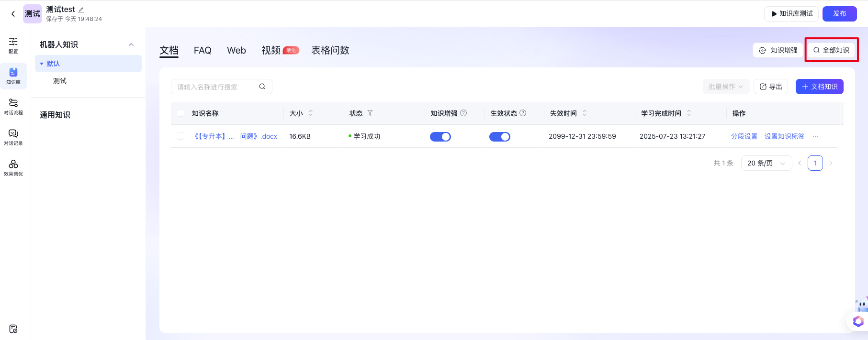
Task: Toggle the 知识增强 switch for the document
Action: pyautogui.click(x=440, y=137)
